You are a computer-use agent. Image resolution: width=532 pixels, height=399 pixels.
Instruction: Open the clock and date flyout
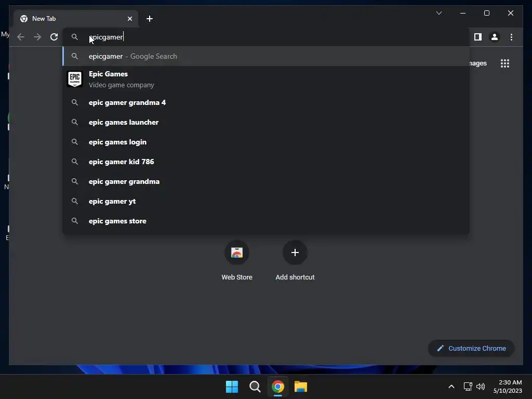508,387
